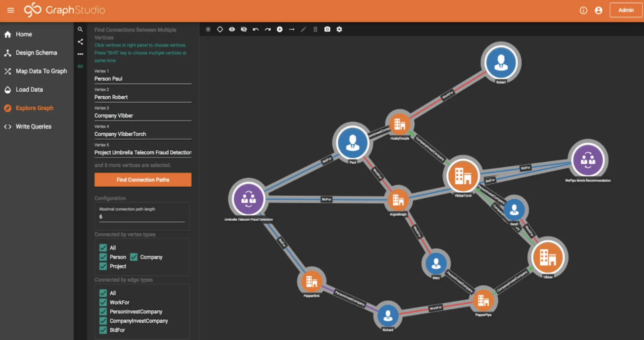The width and height of the screenshot is (644, 340).
Task: Open Load Data section
Action: point(24,90)
